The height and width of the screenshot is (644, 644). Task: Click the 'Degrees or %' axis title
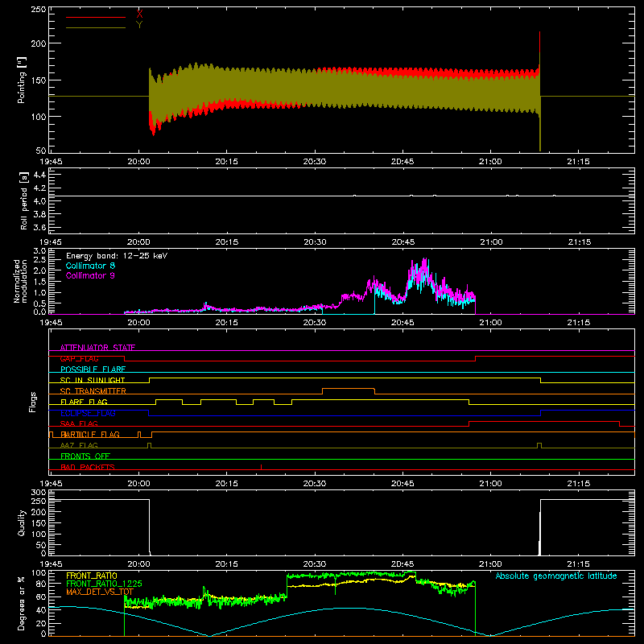click(x=22, y=603)
